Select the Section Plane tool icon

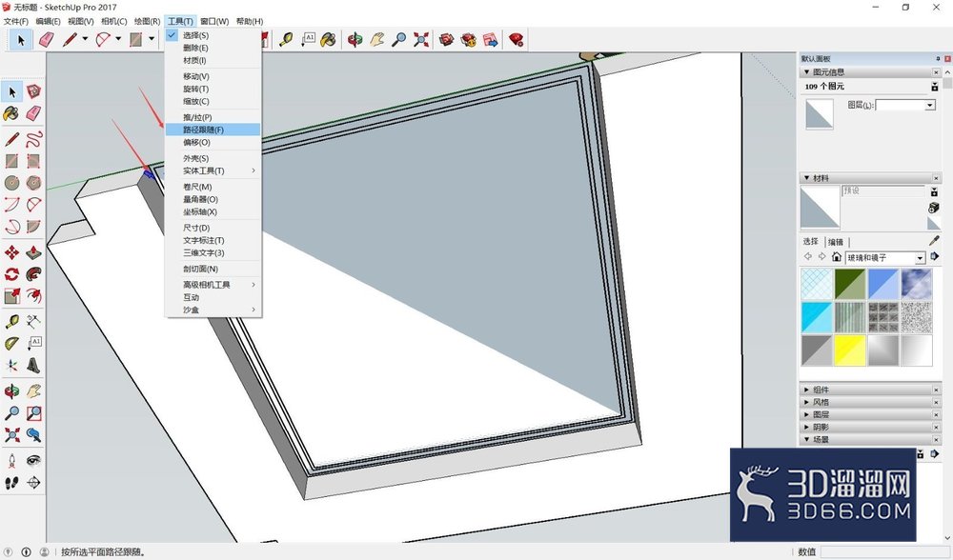point(33,482)
